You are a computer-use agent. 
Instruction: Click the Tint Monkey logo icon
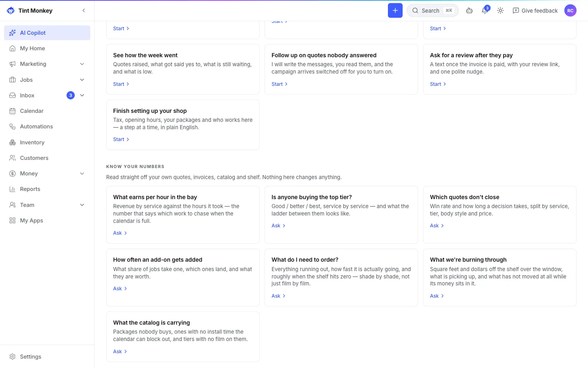point(11,11)
